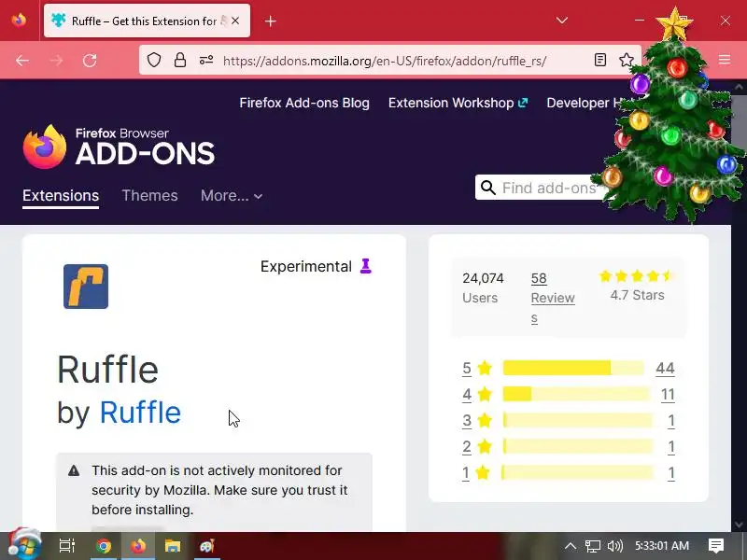The height and width of the screenshot is (560, 747).
Task: Reload the current page
Action: (x=90, y=61)
